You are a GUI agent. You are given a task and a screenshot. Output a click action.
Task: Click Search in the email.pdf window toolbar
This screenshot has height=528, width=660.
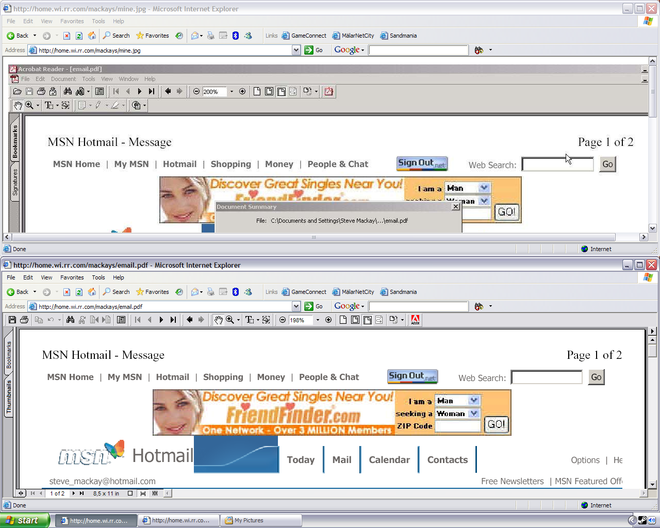point(117,292)
